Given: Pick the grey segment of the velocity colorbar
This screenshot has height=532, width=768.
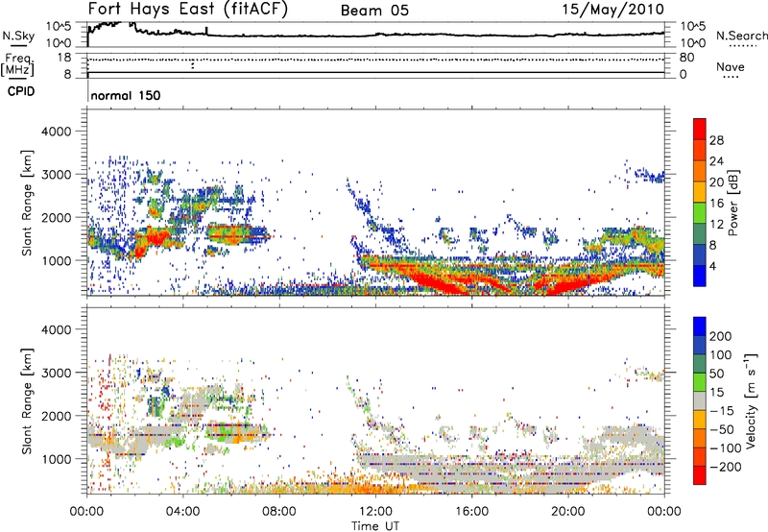Looking at the screenshot, I should click(700, 401).
